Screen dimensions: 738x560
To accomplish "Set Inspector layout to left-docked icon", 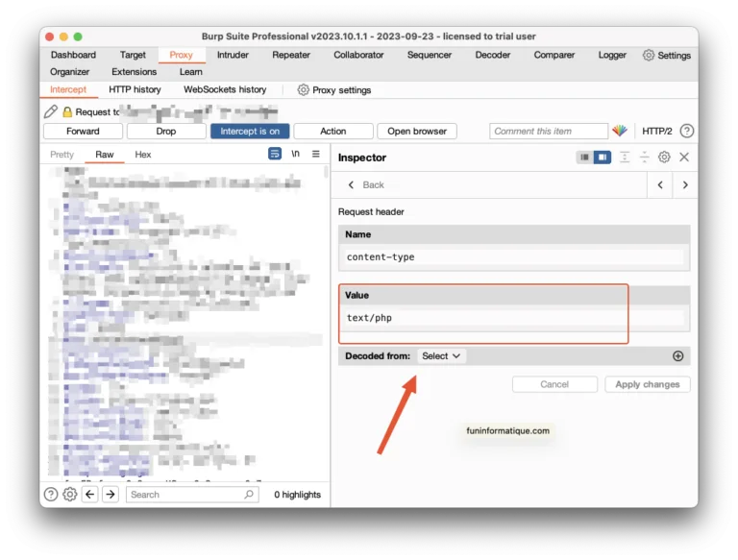I will tap(584, 158).
